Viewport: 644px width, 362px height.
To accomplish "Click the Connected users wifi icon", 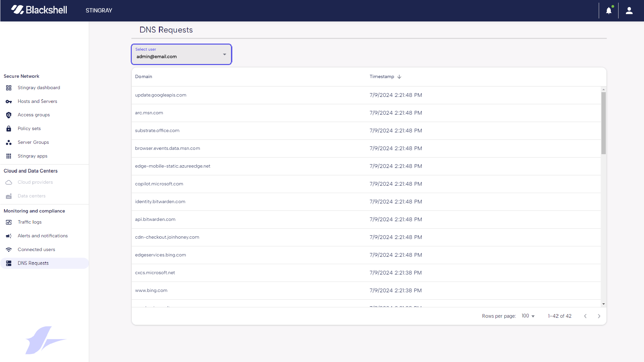I will coord(9,249).
